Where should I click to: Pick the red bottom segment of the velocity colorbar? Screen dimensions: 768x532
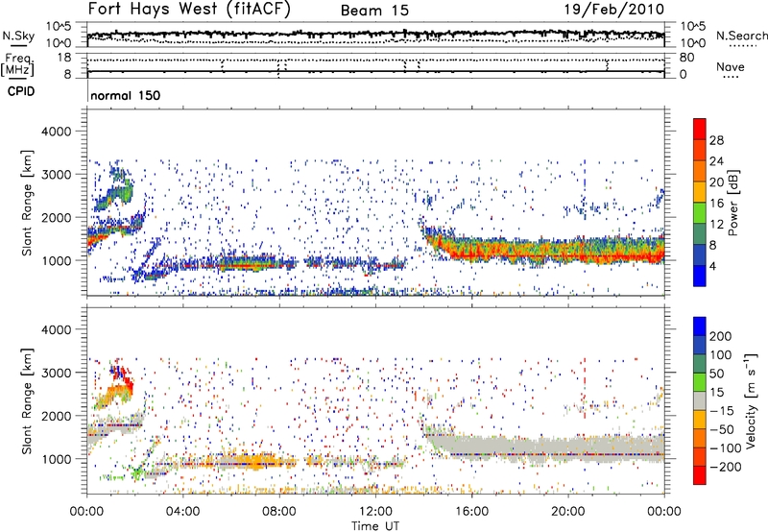coord(700,475)
